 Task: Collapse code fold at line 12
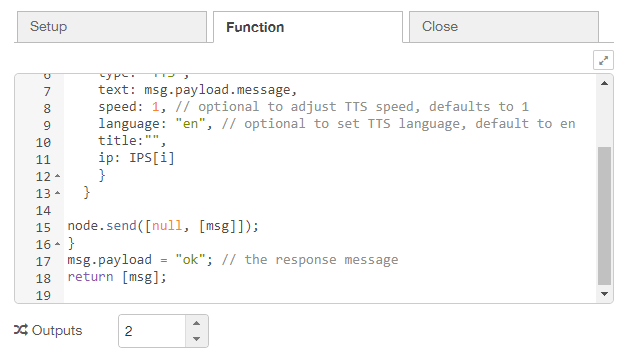point(58,176)
